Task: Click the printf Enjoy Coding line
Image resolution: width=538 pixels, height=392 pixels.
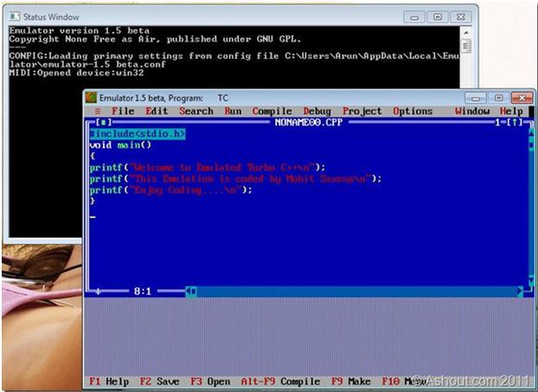Action: (x=170, y=190)
